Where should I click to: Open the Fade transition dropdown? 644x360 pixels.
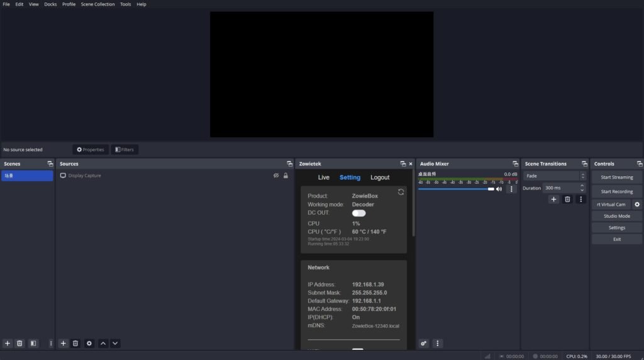tap(555, 176)
